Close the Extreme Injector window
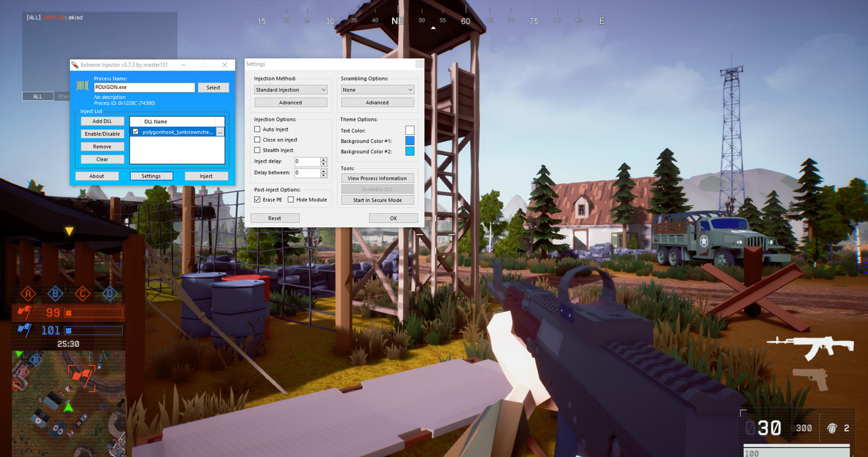 tap(224, 64)
